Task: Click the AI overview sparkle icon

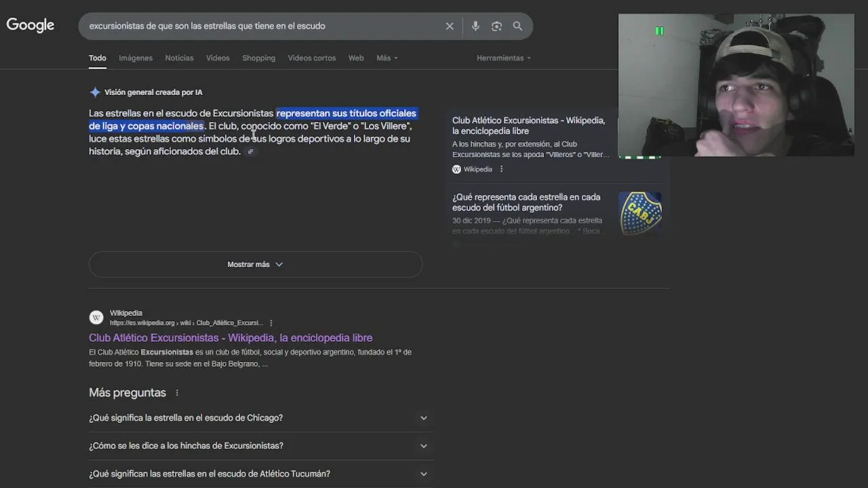Action: (95, 92)
